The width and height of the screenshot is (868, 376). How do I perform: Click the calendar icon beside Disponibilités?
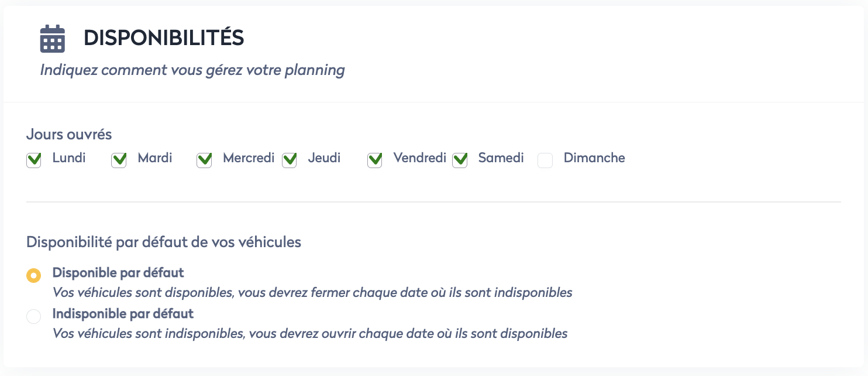52,39
